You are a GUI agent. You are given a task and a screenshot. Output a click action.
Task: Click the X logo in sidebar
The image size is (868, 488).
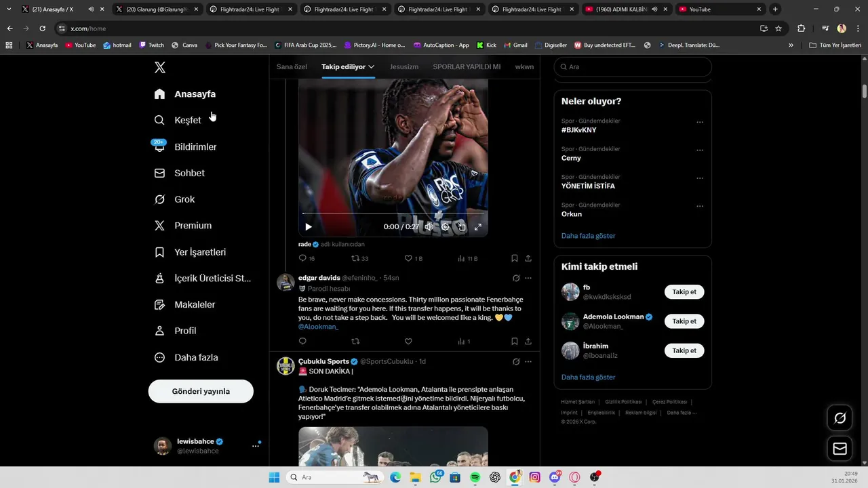point(160,67)
